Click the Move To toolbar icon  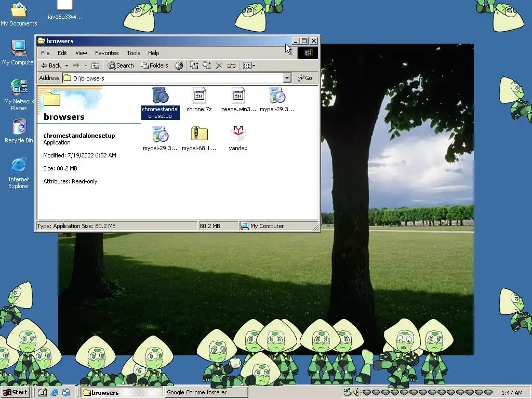[194, 65]
